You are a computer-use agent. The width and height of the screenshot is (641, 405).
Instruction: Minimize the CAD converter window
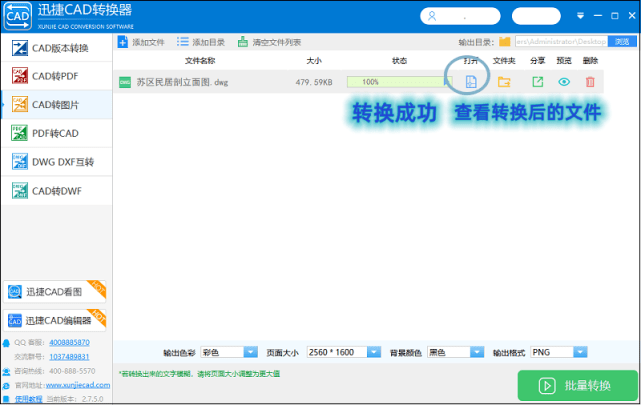[x=598, y=16]
